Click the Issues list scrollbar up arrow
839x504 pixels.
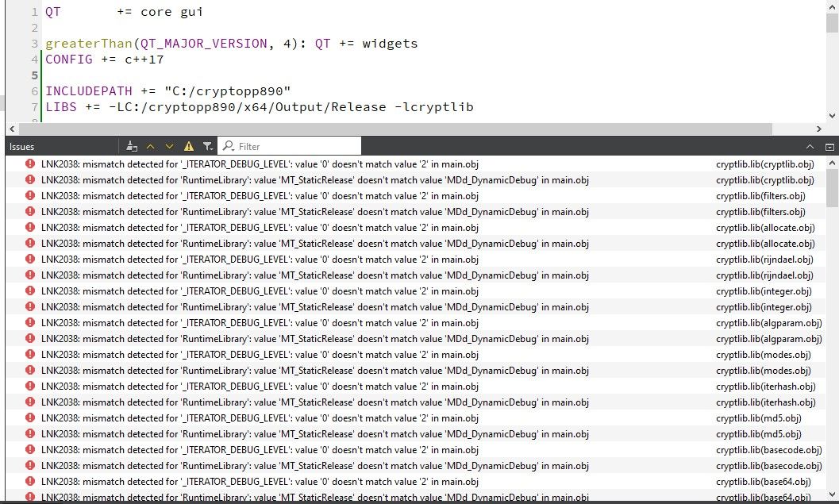click(832, 163)
